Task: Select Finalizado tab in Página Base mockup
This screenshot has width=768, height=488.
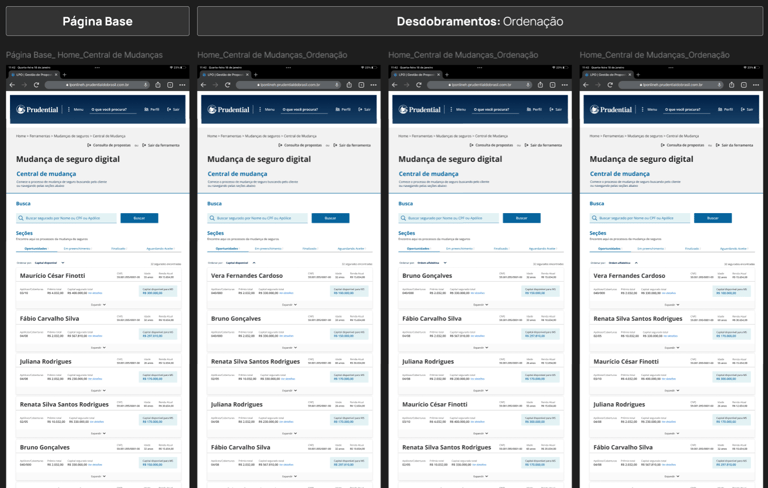Action: point(119,249)
